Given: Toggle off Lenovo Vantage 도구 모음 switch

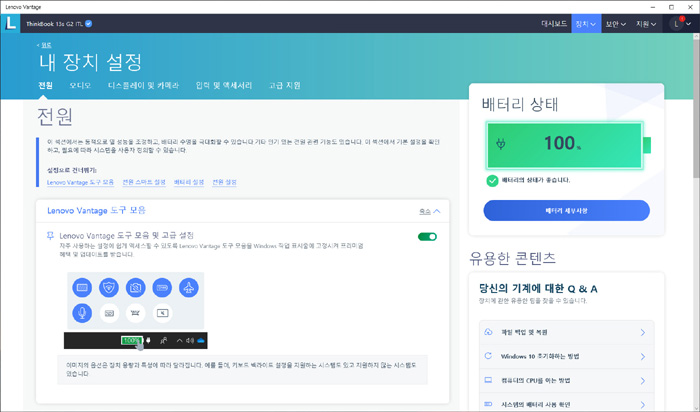Looking at the screenshot, I should point(427,237).
